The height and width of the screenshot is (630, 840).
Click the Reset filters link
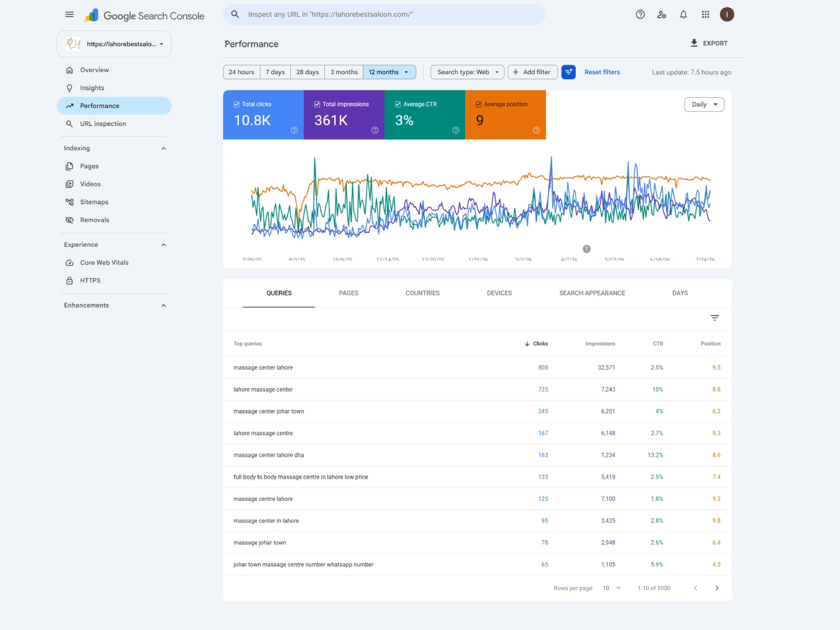pyautogui.click(x=602, y=72)
